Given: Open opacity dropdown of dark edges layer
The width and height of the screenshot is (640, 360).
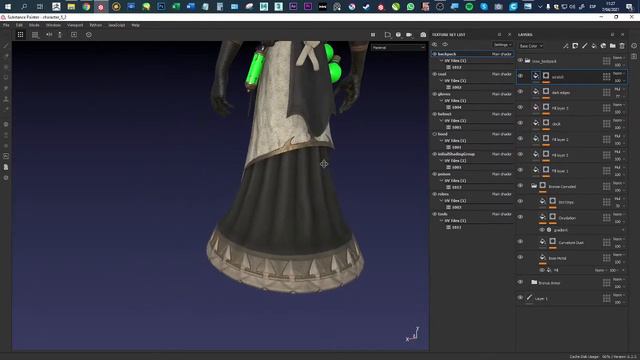Looking at the screenshot, I should 619,96.
